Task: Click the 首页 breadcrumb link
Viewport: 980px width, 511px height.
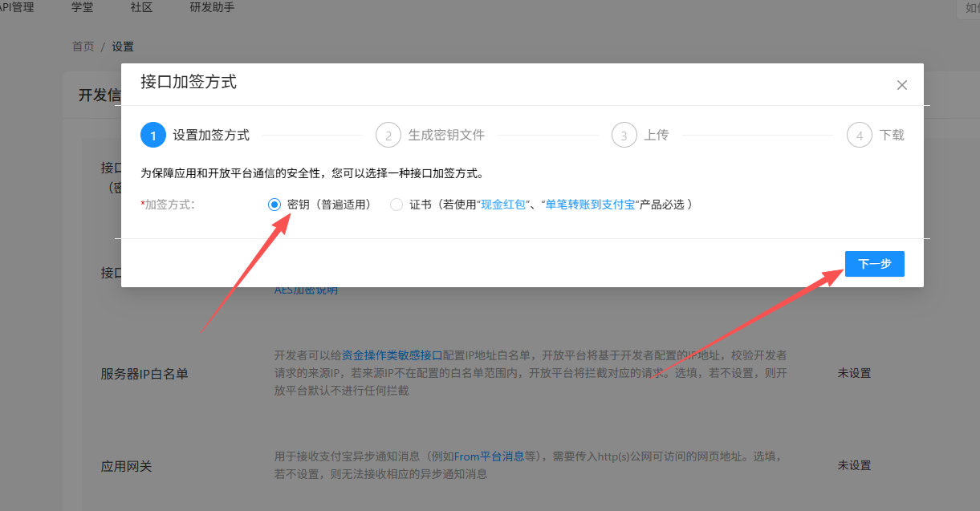Action: tap(83, 47)
